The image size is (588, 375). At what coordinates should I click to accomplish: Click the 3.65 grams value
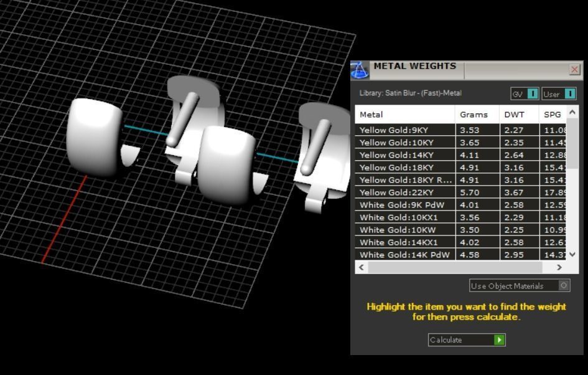point(470,143)
